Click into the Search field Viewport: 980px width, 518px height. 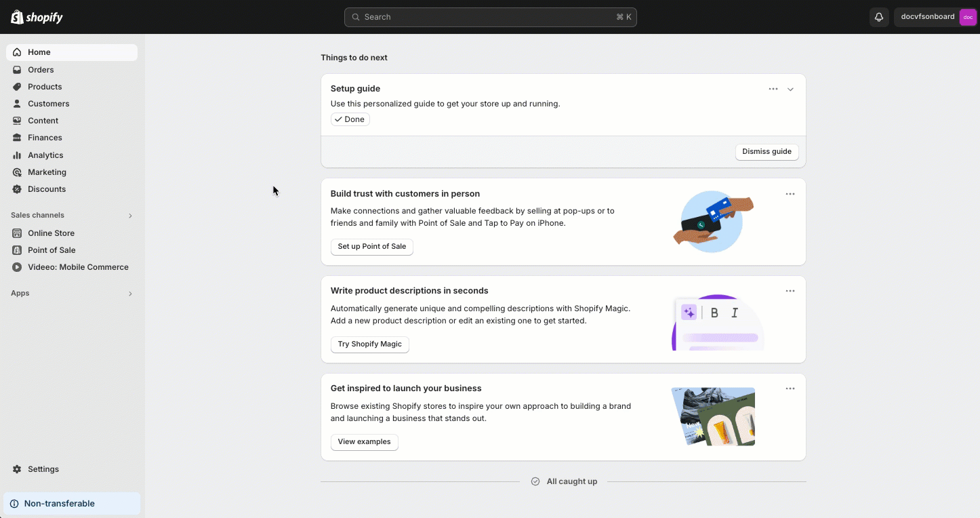pos(490,17)
